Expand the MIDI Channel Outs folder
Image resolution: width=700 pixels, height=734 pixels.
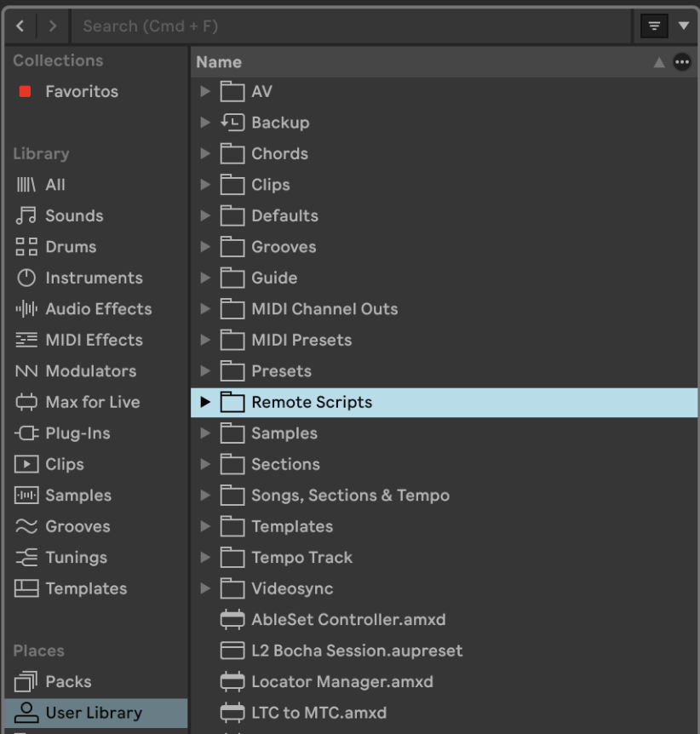tap(205, 309)
